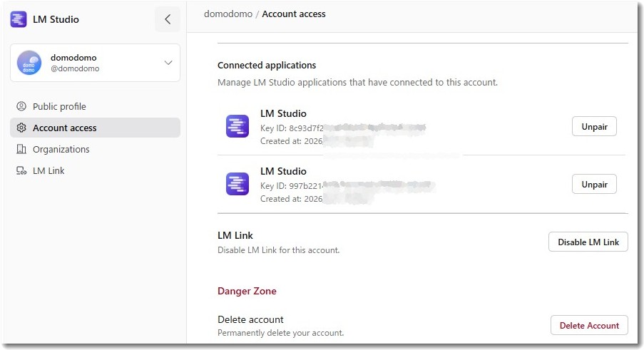Collapse the sidebar with the back chevron
Image resolution: width=644 pixels, height=350 pixels.
(x=168, y=19)
